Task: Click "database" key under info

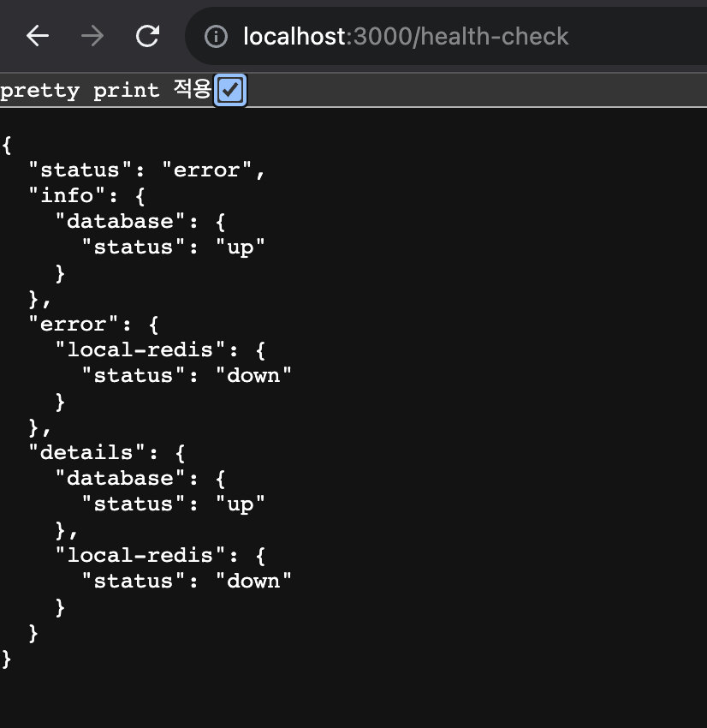Action: (x=120, y=222)
